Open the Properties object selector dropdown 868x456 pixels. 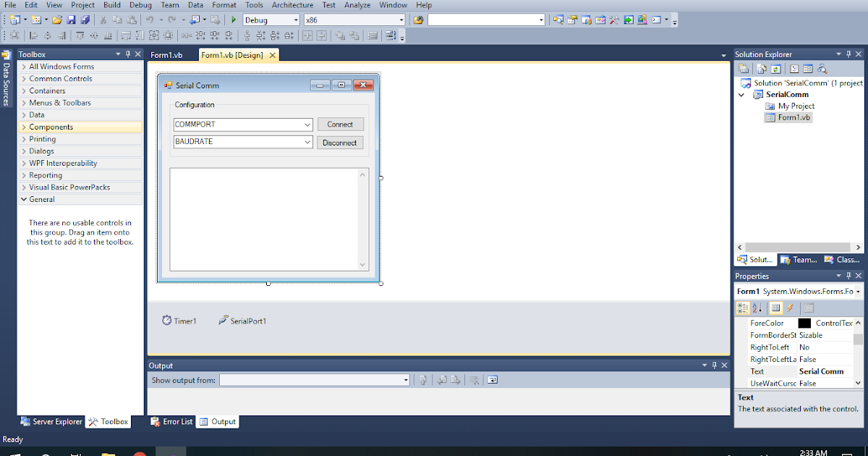coord(858,292)
